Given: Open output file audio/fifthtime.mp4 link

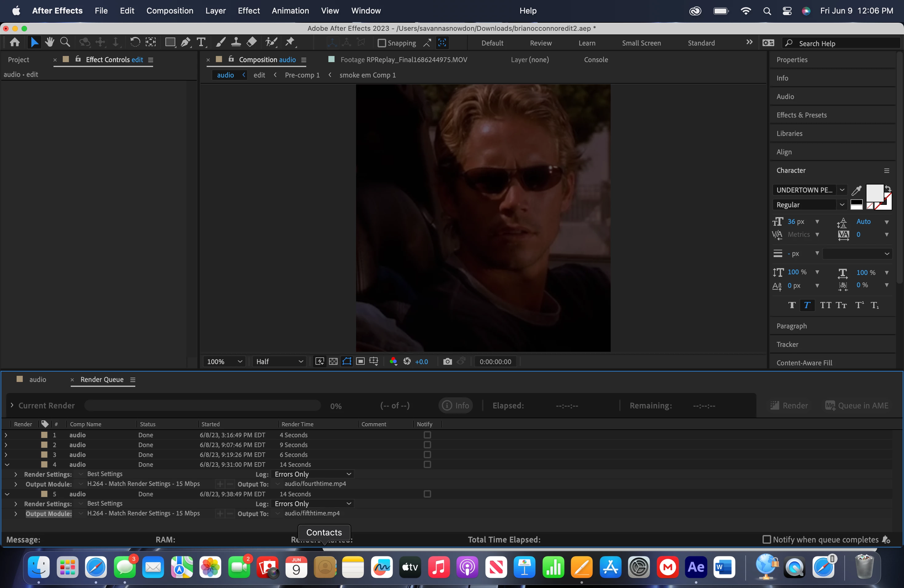Looking at the screenshot, I should (312, 513).
